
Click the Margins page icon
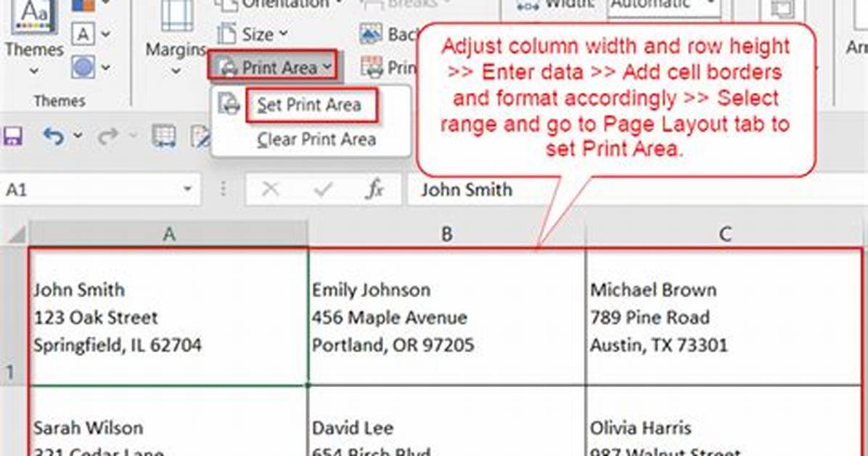(x=176, y=17)
